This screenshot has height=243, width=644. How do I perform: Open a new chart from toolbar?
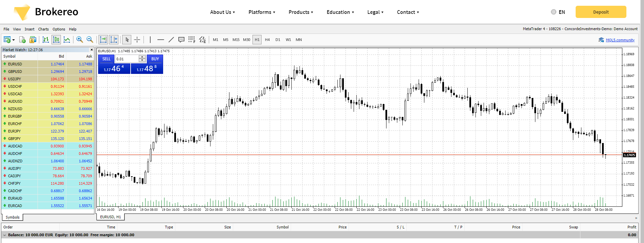click(x=7, y=40)
